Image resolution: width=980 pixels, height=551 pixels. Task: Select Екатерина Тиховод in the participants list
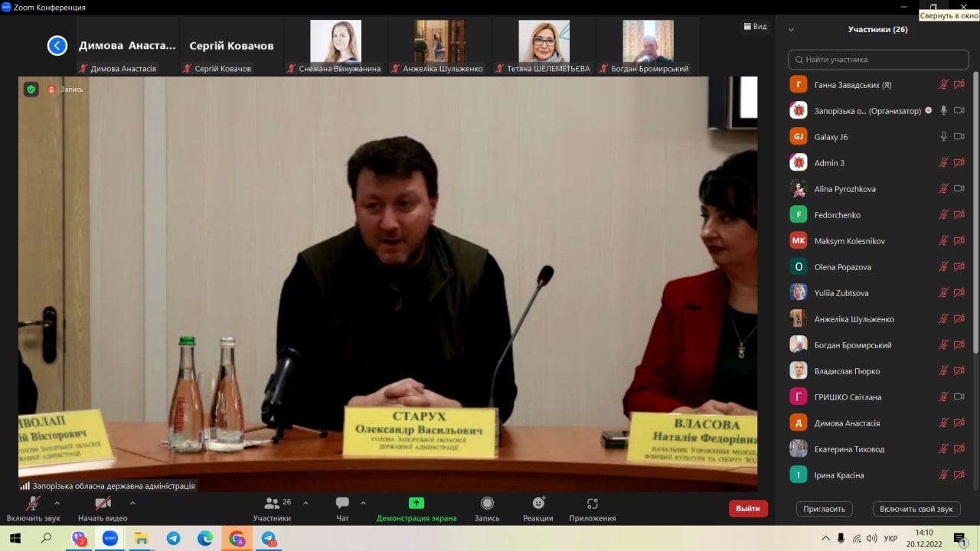click(877, 449)
